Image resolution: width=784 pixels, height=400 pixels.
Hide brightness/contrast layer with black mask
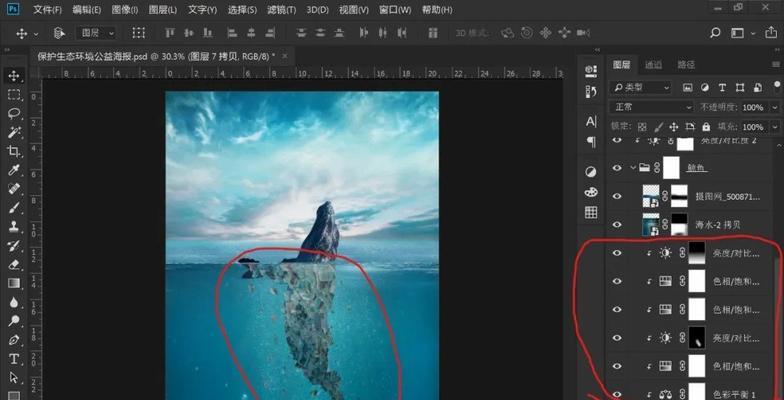pyautogui.click(x=617, y=338)
